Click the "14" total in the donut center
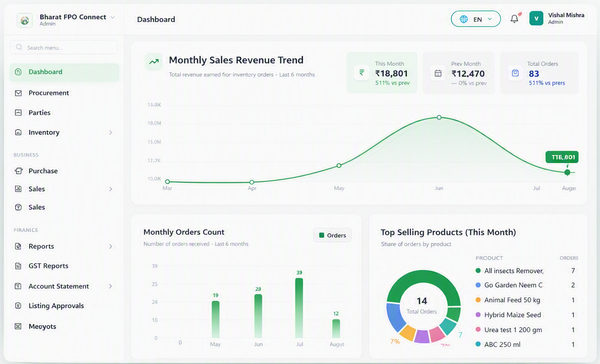The image size is (600, 364). [x=422, y=301]
